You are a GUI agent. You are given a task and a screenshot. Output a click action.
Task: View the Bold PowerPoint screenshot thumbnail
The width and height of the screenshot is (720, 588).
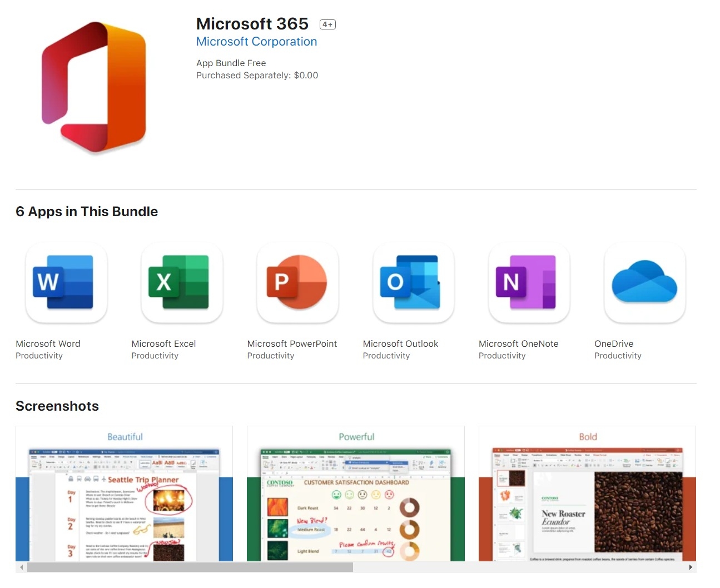click(x=587, y=494)
